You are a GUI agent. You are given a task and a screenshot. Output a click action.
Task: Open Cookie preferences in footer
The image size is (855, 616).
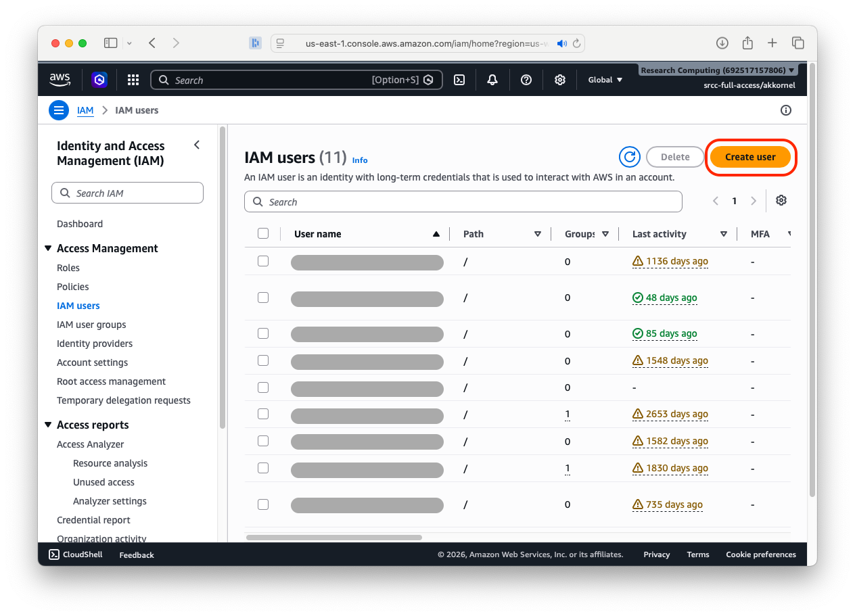point(761,554)
